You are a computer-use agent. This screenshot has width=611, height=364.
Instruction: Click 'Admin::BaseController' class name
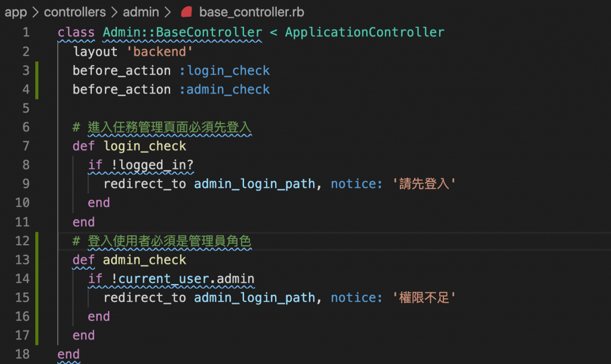click(183, 32)
